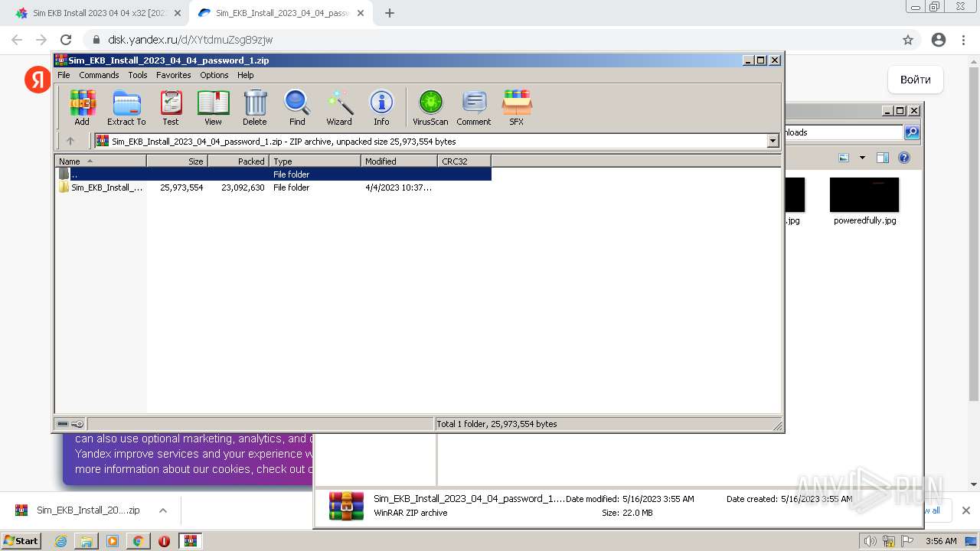Click the volume icon in system tray
Image resolution: width=980 pixels, height=551 pixels.
871,541
